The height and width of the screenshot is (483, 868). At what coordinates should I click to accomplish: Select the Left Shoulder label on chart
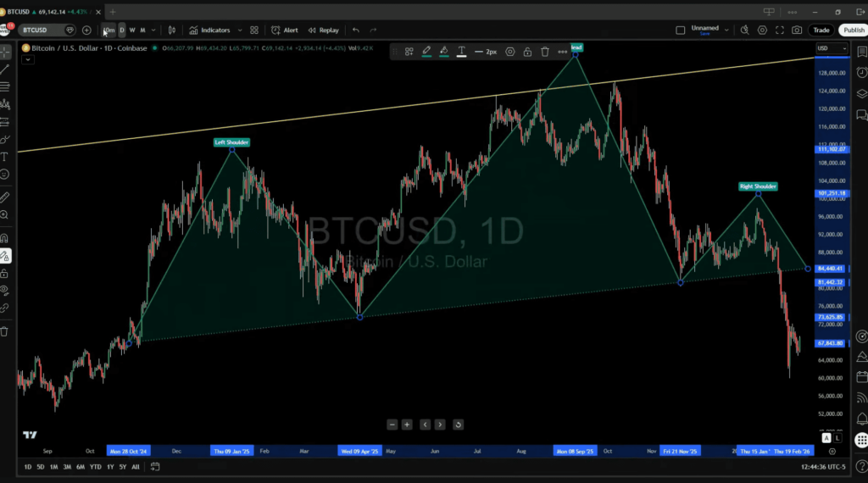pyautogui.click(x=231, y=142)
